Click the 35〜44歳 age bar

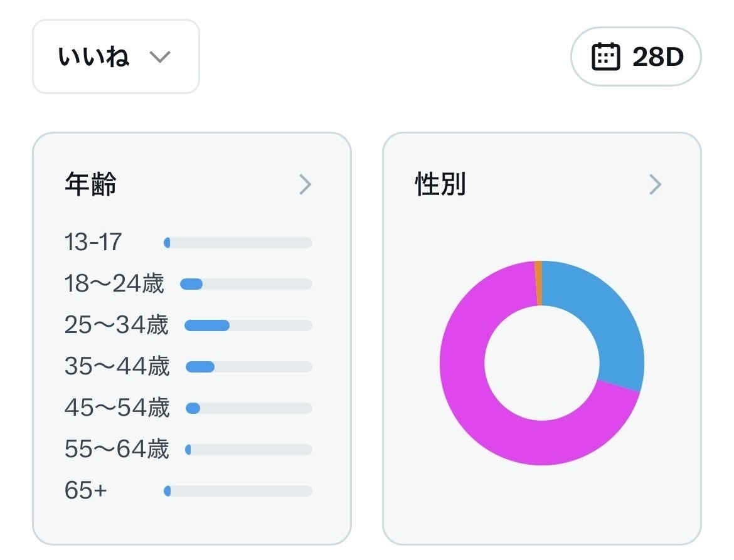(x=248, y=367)
